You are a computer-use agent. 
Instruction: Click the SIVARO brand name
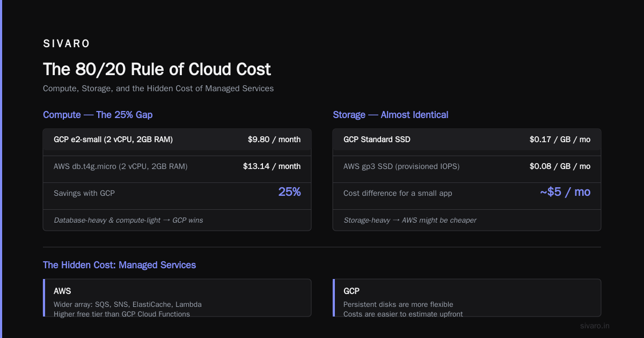coord(67,44)
